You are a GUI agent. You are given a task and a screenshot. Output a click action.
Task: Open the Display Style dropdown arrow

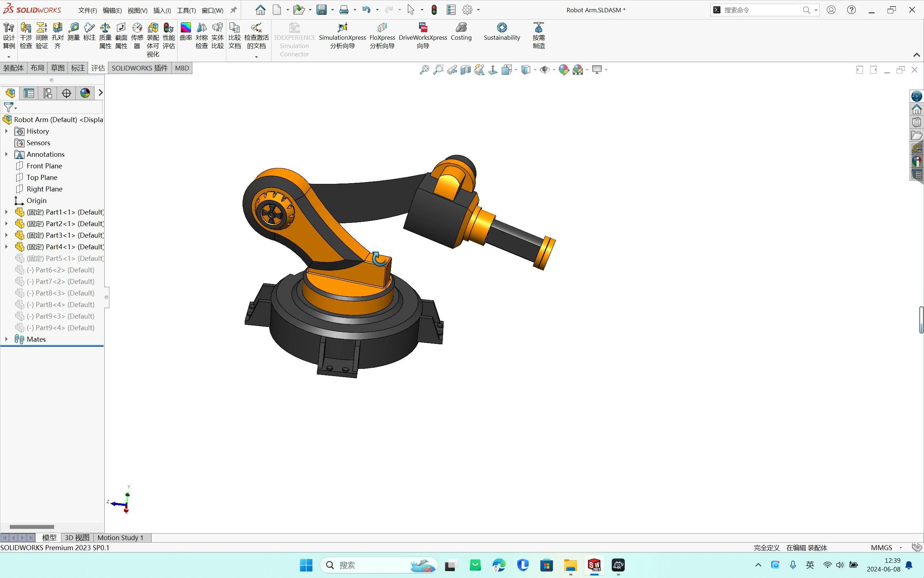[x=535, y=70]
